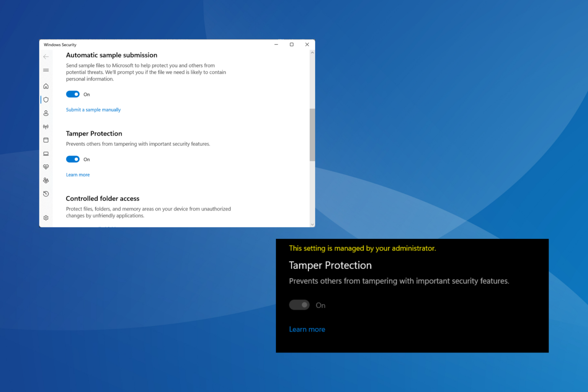Click Submit a sample manually link

click(x=93, y=110)
